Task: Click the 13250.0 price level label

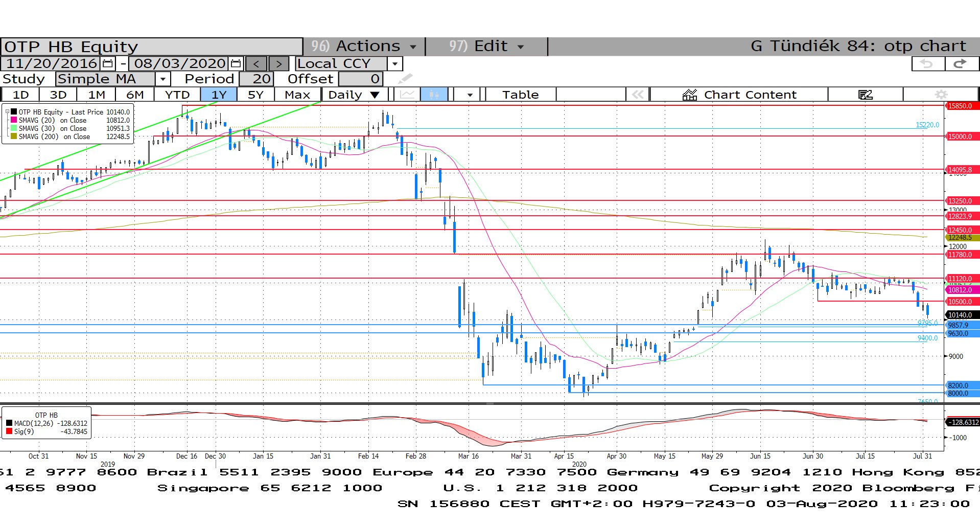Action: pyautogui.click(x=963, y=201)
